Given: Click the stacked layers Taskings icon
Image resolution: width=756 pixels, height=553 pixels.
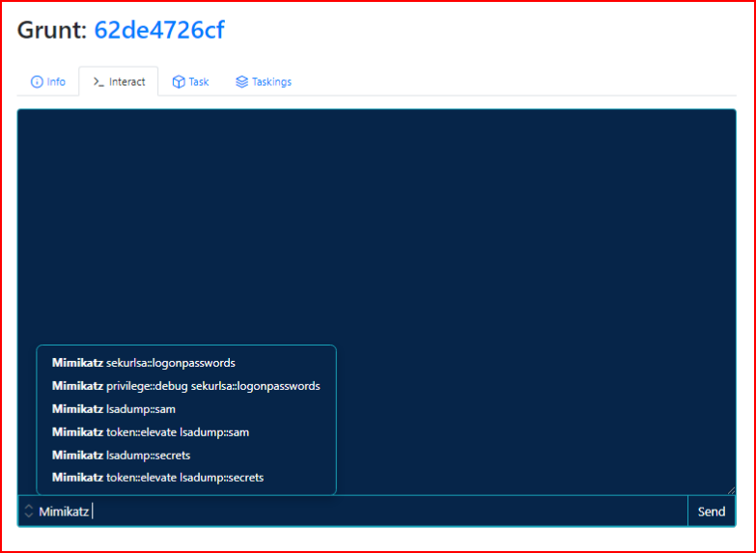Looking at the screenshot, I should [x=241, y=82].
